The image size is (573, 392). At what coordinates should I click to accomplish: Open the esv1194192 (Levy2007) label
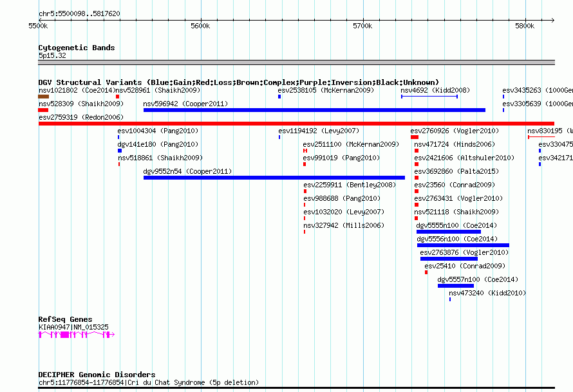click(319, 131)
